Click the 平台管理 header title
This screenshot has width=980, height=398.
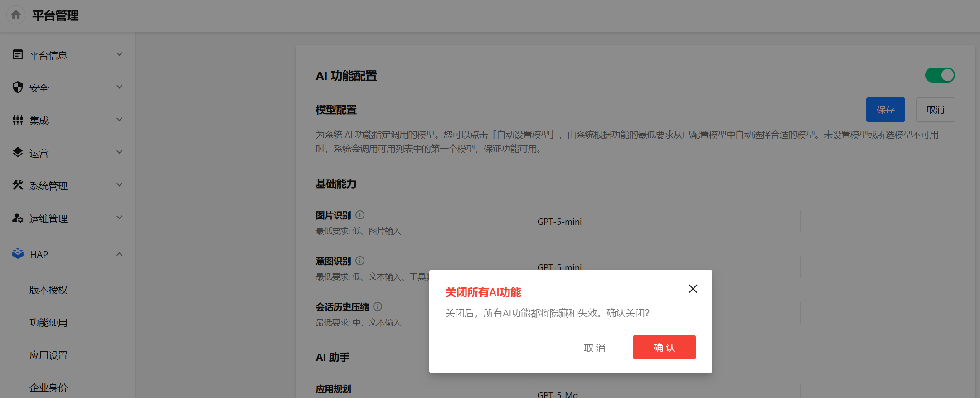(x=55, y=15)
